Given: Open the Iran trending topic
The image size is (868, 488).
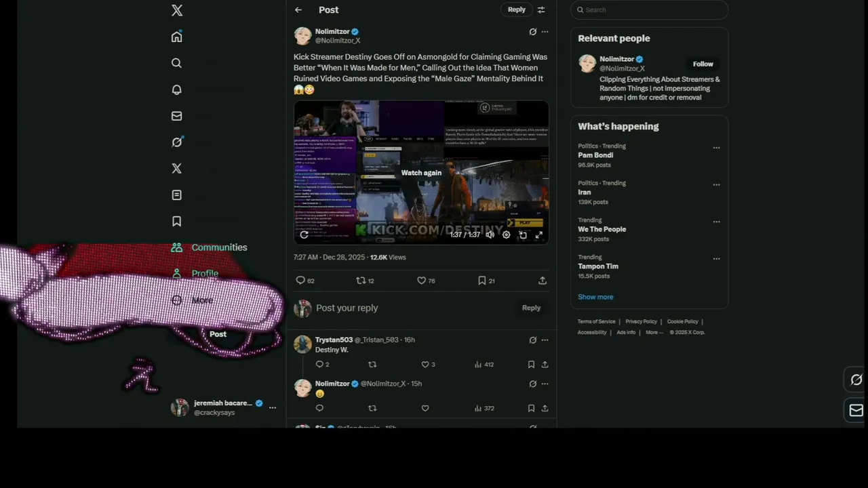Looking at the screenshot, I should 585,192.
